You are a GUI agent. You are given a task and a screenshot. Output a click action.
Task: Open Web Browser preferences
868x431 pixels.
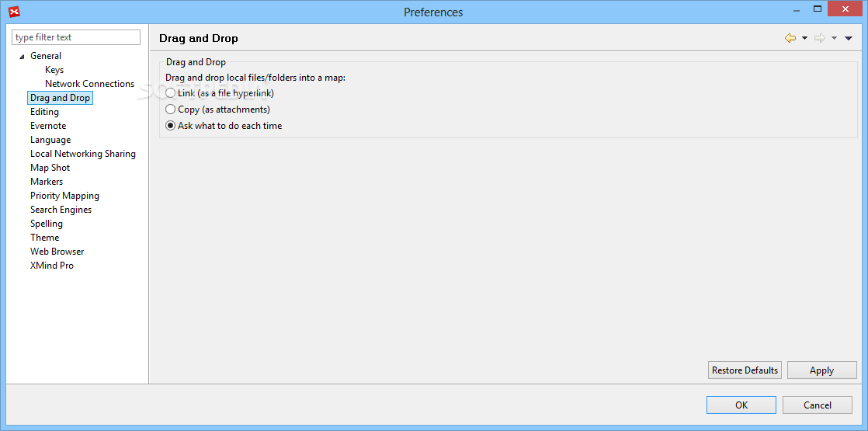click(57, 252)
